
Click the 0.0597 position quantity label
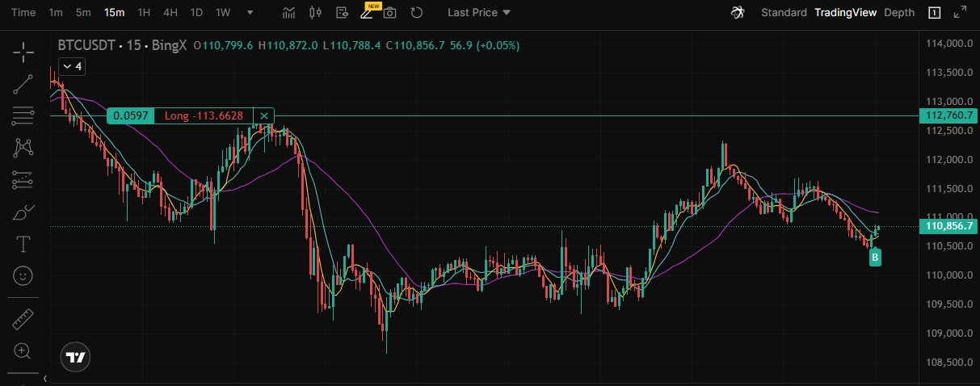130,115
